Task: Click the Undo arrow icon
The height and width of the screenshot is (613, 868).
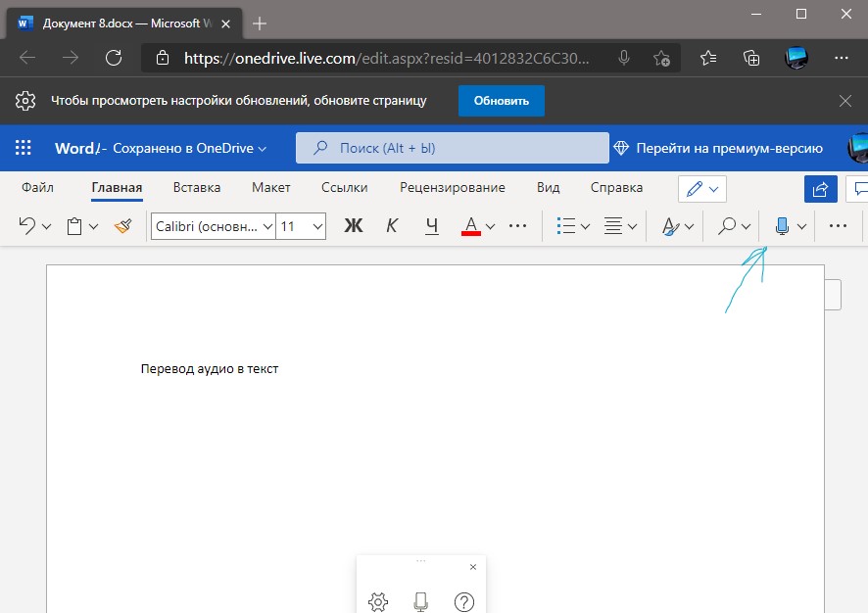Action: 27,226
